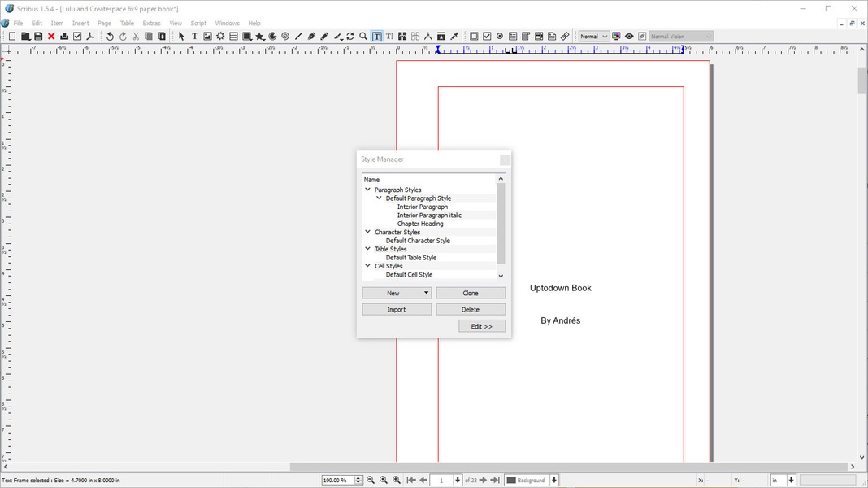
Task: Activate the Eye Dropper tool
Action: pos(454,37)
